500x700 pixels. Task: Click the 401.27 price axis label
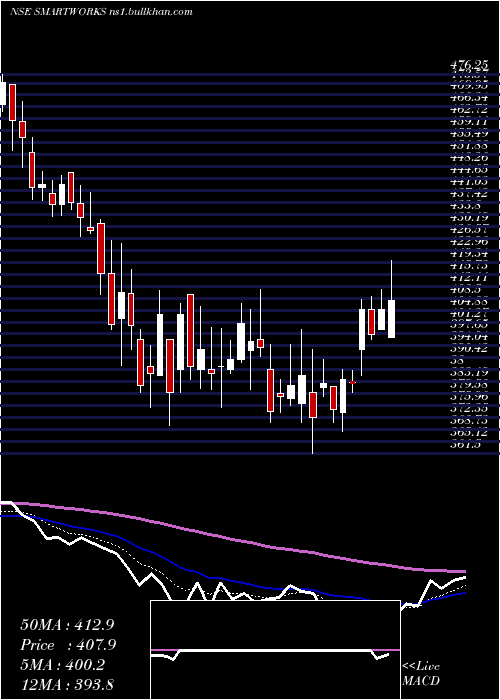tap(469, 313)
